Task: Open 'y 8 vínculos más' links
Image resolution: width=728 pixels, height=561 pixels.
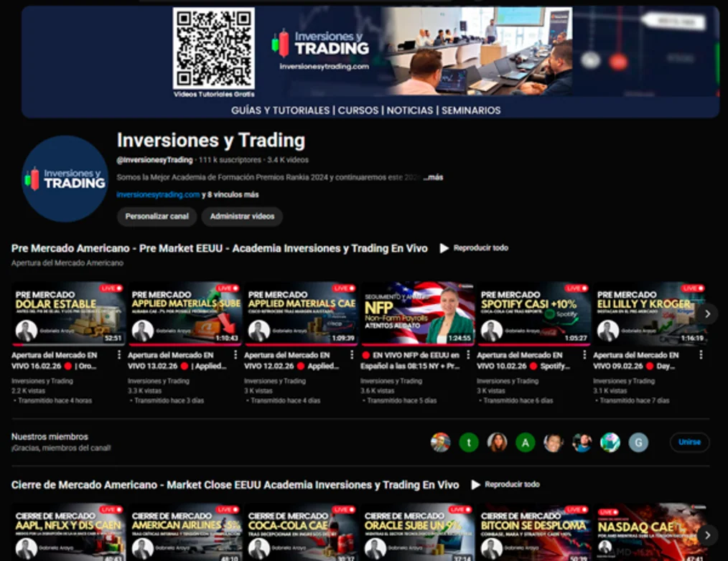Action: click(230, 195)
